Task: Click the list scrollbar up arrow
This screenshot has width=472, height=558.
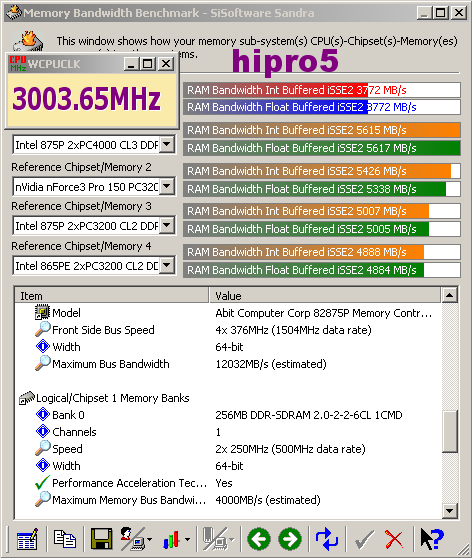Action: [x=450, y=295]
